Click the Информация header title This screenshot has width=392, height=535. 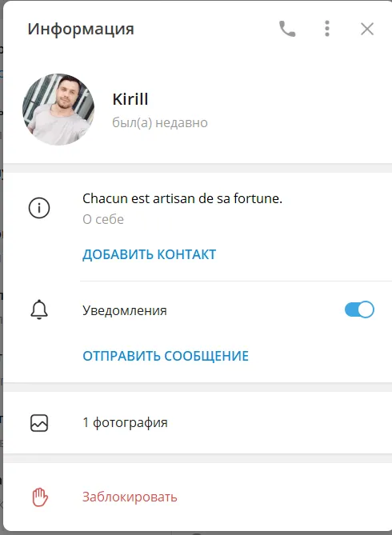(81, 29)
